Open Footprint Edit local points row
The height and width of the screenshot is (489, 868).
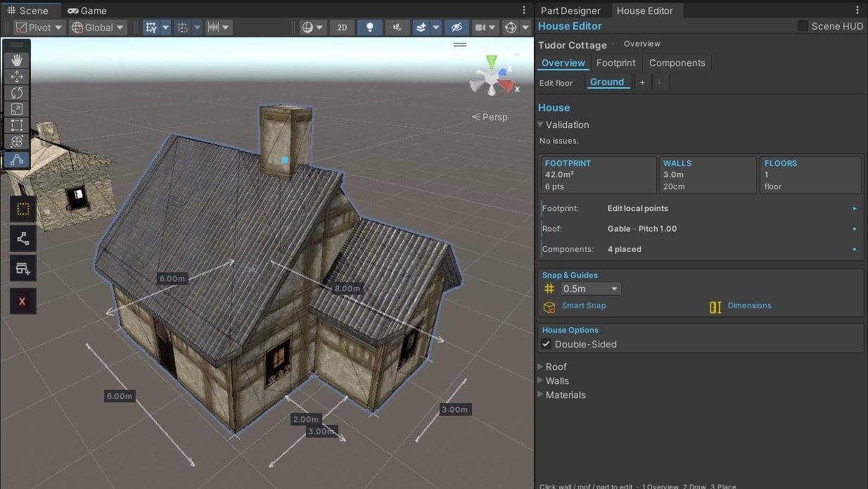tap(700, 208)
